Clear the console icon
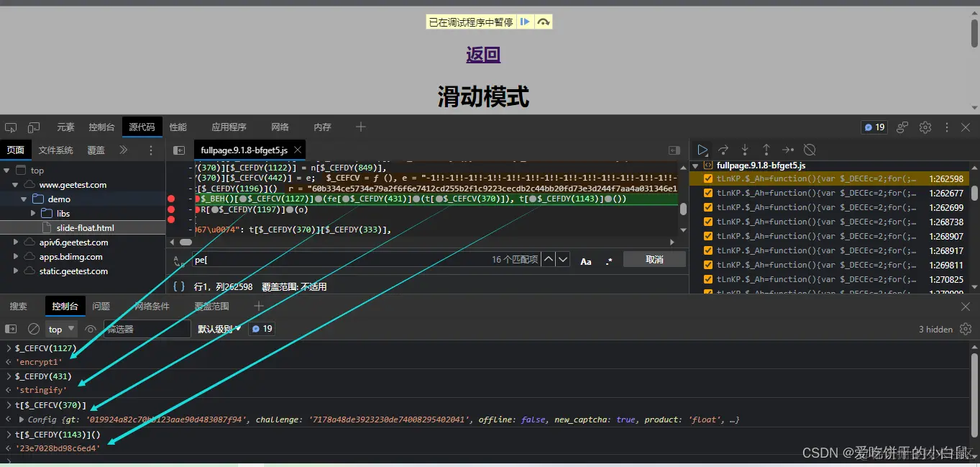Screen dimensions: 980x467 [x=34, y=329]
